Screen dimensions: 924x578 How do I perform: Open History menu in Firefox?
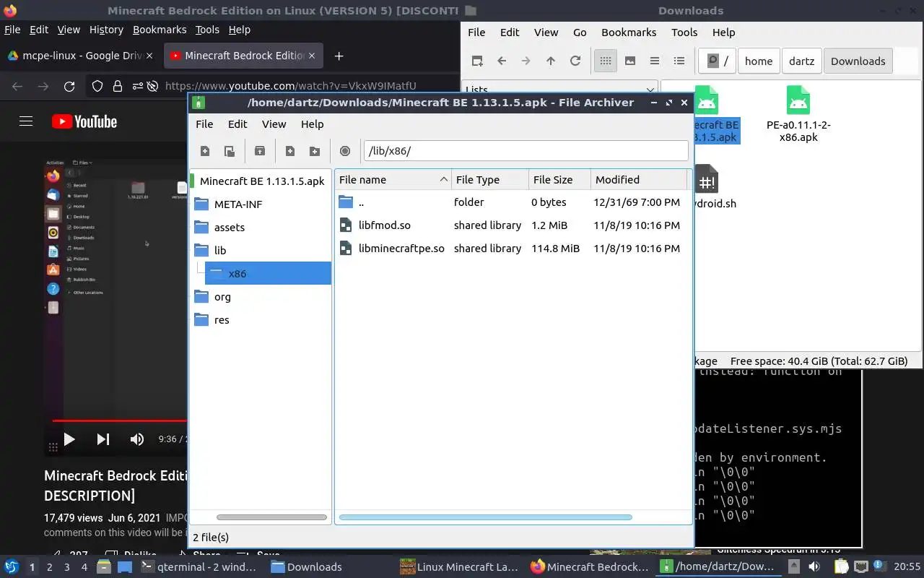[x=106, y=30]
